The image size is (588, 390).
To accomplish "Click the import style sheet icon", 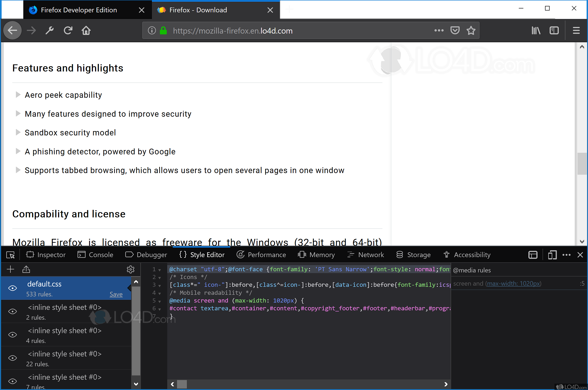I will [26, 269].
